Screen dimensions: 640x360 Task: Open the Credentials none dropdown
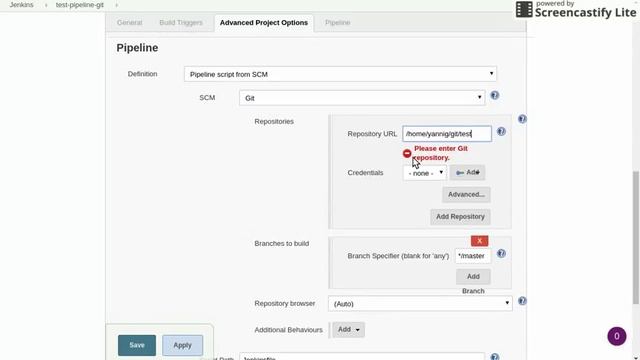(424, 173)
